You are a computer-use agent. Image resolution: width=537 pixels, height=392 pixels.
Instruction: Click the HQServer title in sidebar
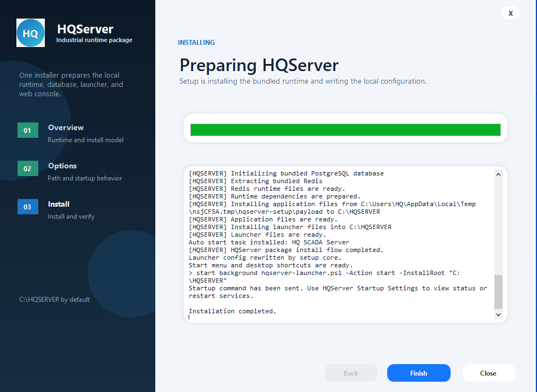tap(85, 29)
